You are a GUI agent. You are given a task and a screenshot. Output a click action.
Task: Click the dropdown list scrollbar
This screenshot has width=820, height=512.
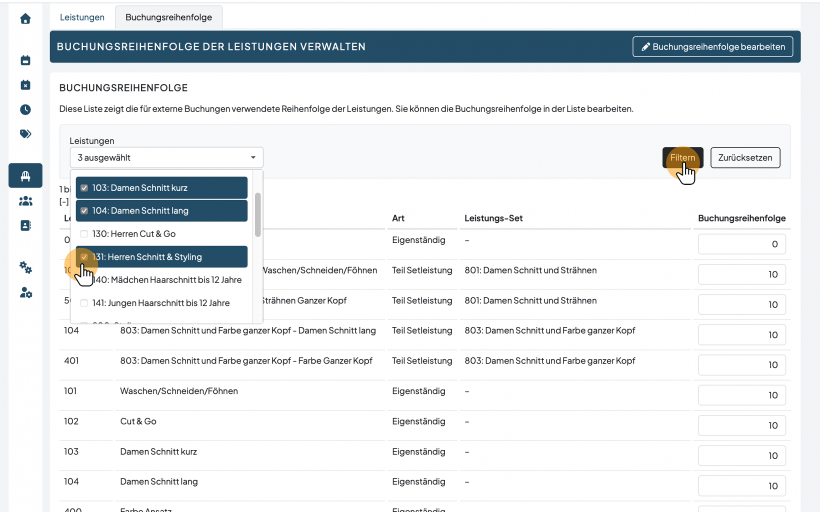click(x=257, y=214)
